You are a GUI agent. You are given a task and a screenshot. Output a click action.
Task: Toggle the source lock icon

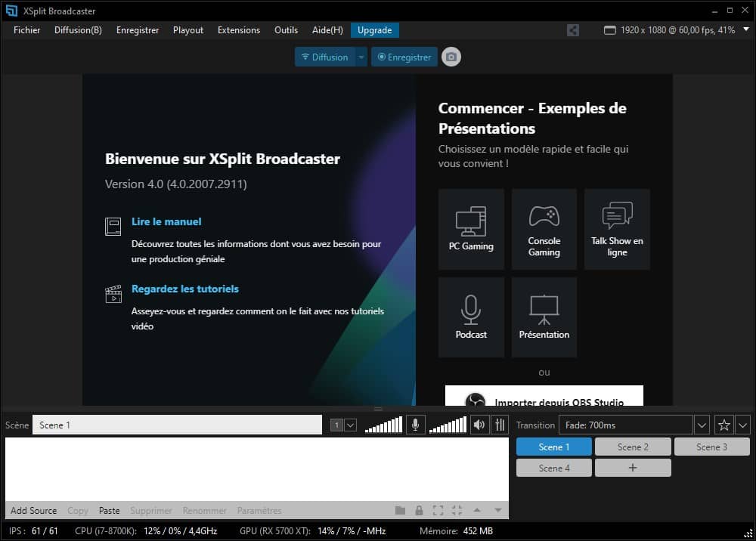tap(419, 511)
